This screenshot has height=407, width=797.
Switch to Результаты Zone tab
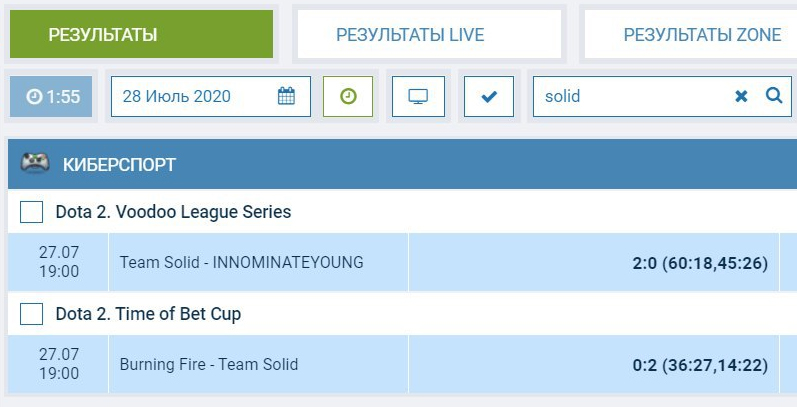coord(700,34)
